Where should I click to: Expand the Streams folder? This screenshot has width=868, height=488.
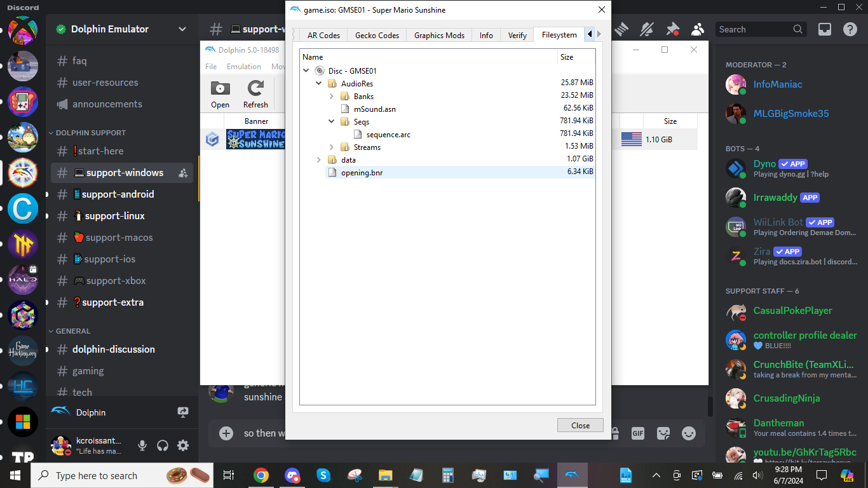click(x=332, y=147)
